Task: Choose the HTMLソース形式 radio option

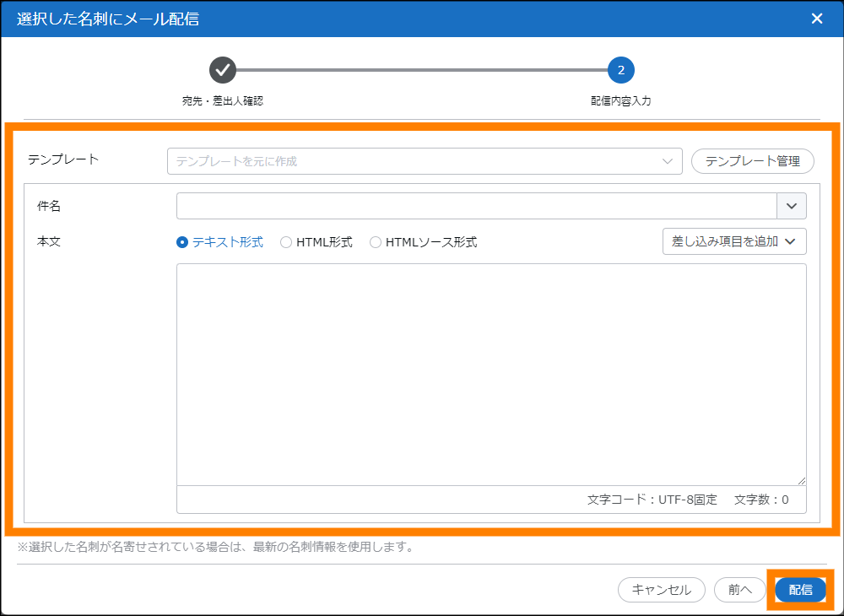Action: click(x=376, y=242)
